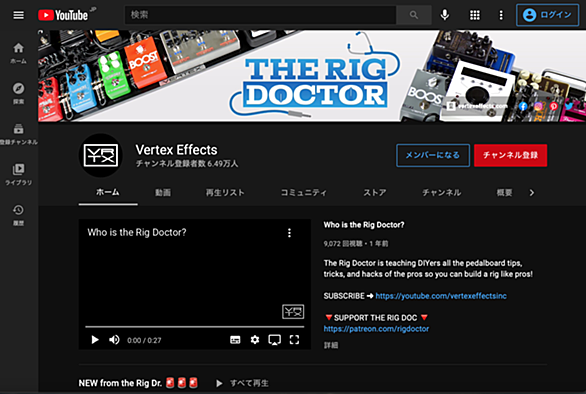Go to ホーム in the sidebar
This screenshot has width=586, height=394.
coord(18,53)
